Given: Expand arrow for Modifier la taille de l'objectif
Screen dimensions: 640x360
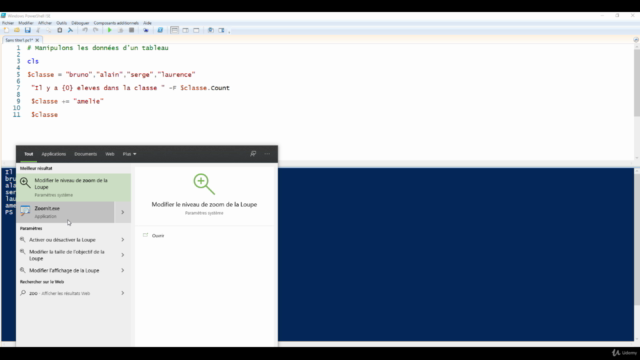Looking at the screenshot, I should (x=122, y=255).
